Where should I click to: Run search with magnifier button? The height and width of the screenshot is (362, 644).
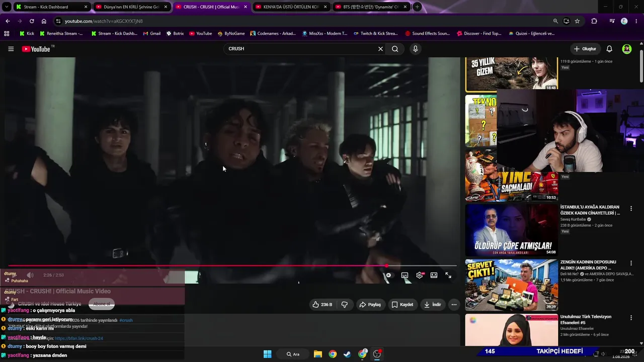coord(395,49)
